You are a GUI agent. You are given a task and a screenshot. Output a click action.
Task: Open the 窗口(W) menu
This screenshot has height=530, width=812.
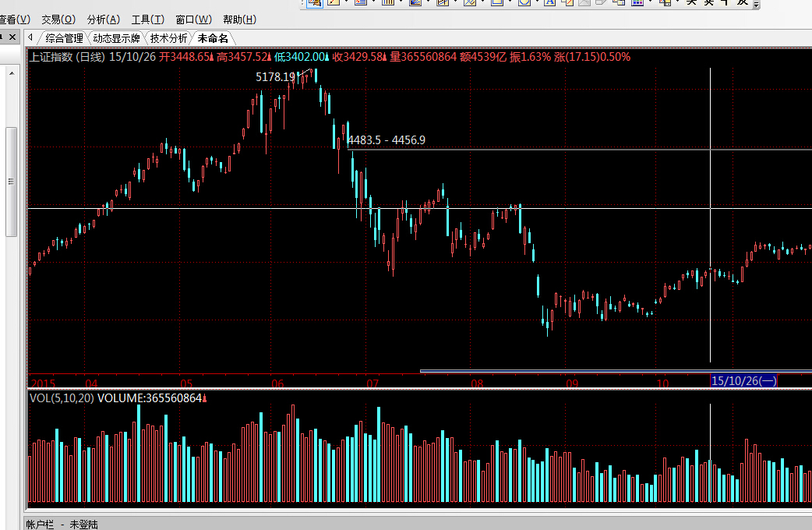(194, 19)
